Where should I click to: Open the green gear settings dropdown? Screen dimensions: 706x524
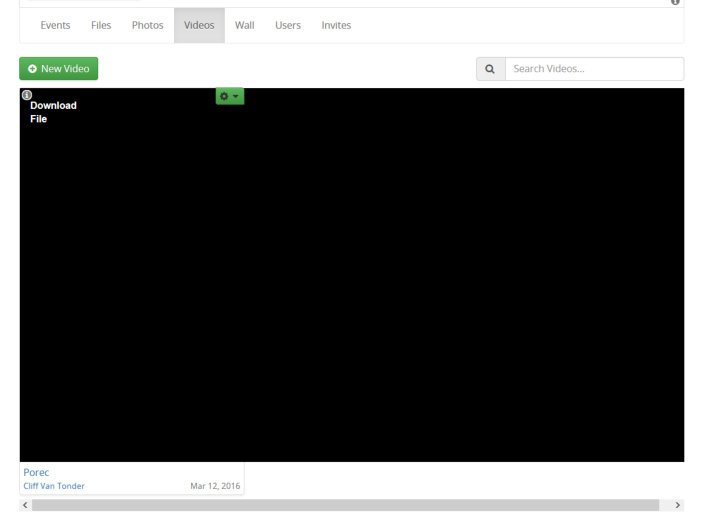[x=230, y=96]
